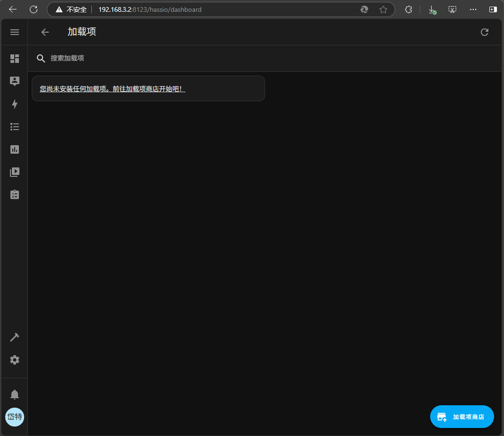Open the Settings gear in sidebar
The width and height of the screenshot is (504, 436).
[x=15, y=360]
